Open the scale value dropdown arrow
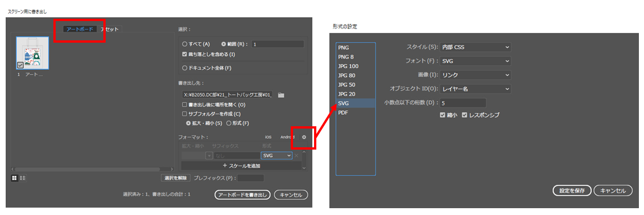Viewport: 644px width, 215px height. (209, 155)
